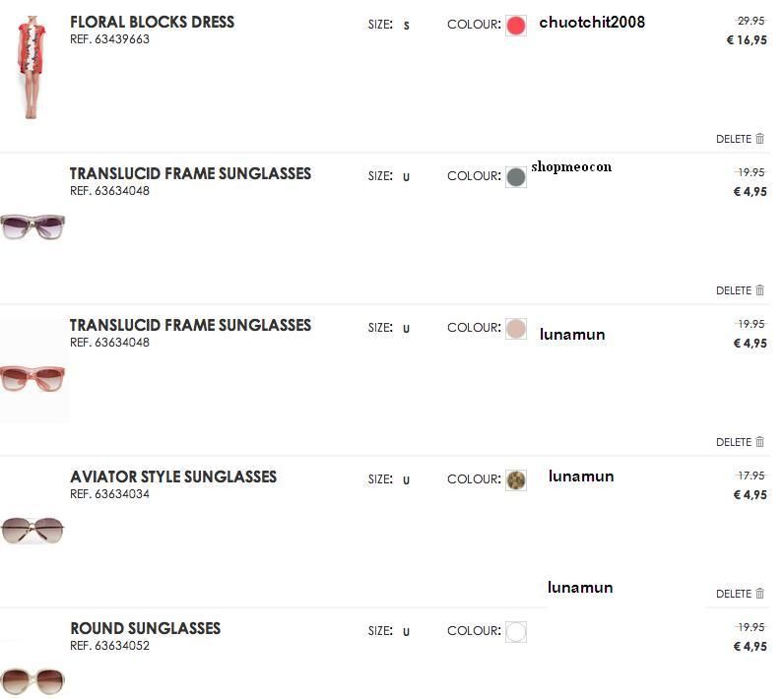Open the pink translucid sunglasses thumbnail
This screenshot has height=699, width=784.
33,377
